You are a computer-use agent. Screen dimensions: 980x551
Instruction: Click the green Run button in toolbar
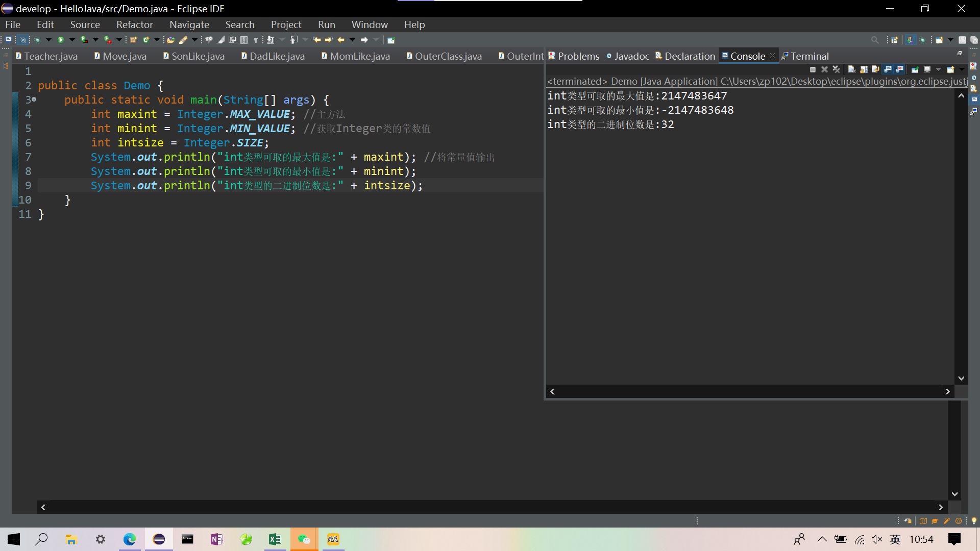(x=61, y=40)
